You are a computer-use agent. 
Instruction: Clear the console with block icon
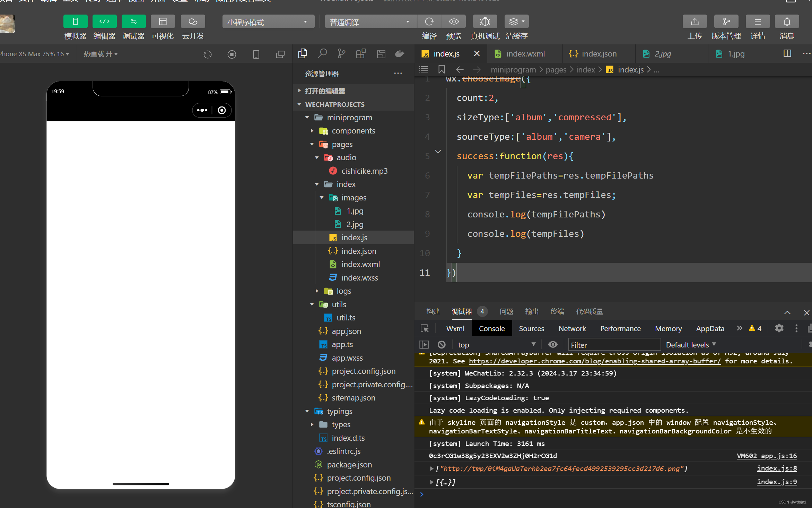pyautogui.click(x=442, y=345)
